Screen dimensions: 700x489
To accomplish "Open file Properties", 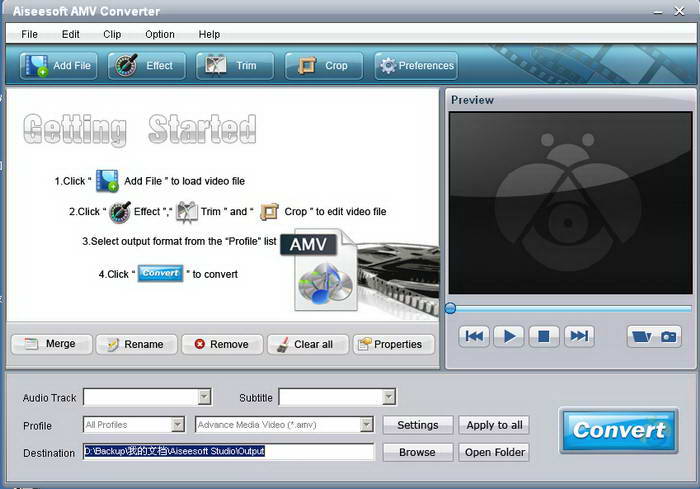I will [x=393, y=344].
